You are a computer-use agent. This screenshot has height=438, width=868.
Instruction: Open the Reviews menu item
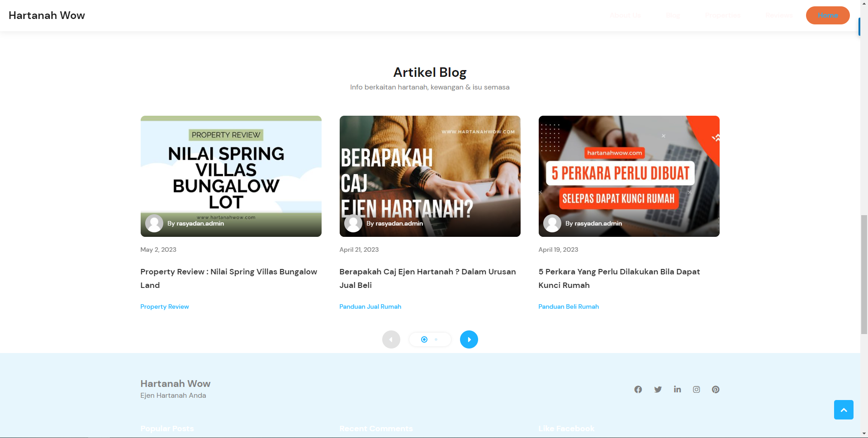point(779,15)
